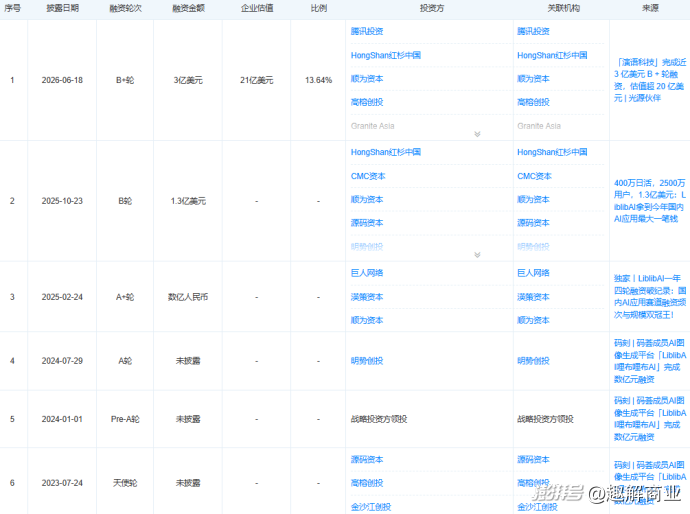Open 顺为资本 in 关联机构 for the A+轮 row

coord(533,320)
